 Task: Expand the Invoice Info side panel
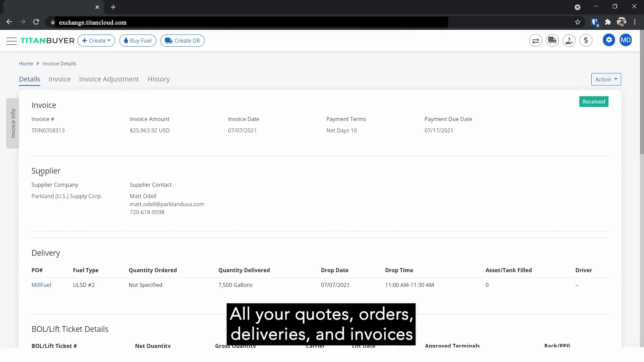12,123
